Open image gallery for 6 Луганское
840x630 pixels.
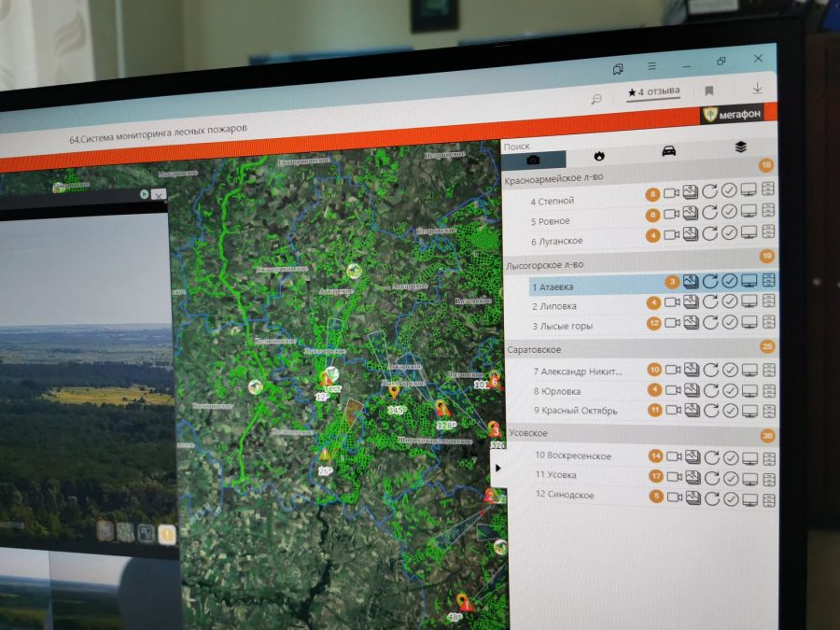[x=691, y=234]
